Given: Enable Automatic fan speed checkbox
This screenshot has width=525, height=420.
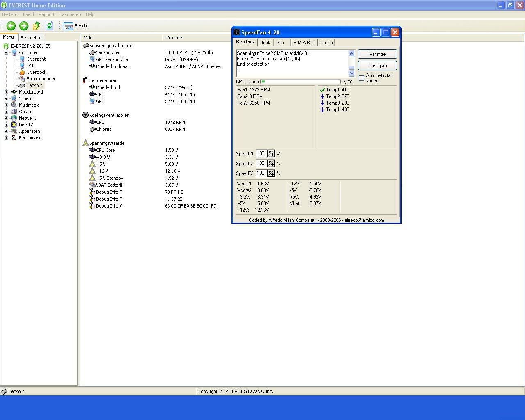Looking at the screenshot, I should tap(361, 78).
